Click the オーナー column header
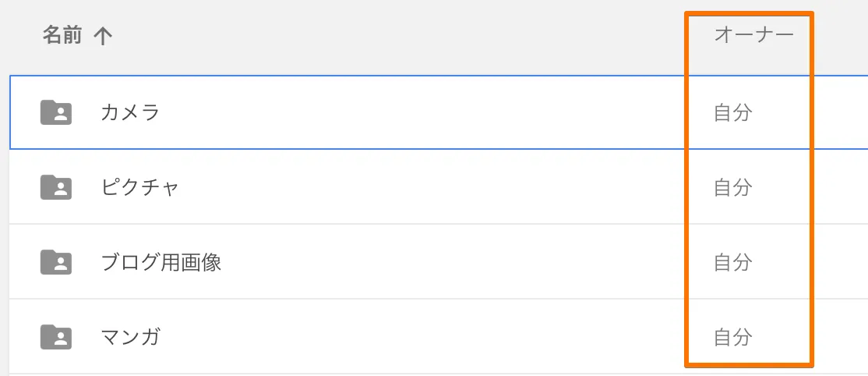 (x=753, y=35)
